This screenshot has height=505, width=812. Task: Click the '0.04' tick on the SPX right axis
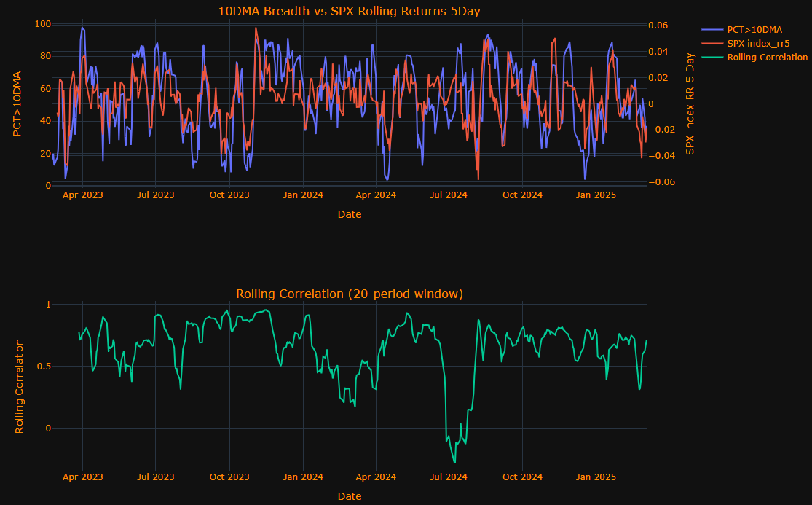658,51
